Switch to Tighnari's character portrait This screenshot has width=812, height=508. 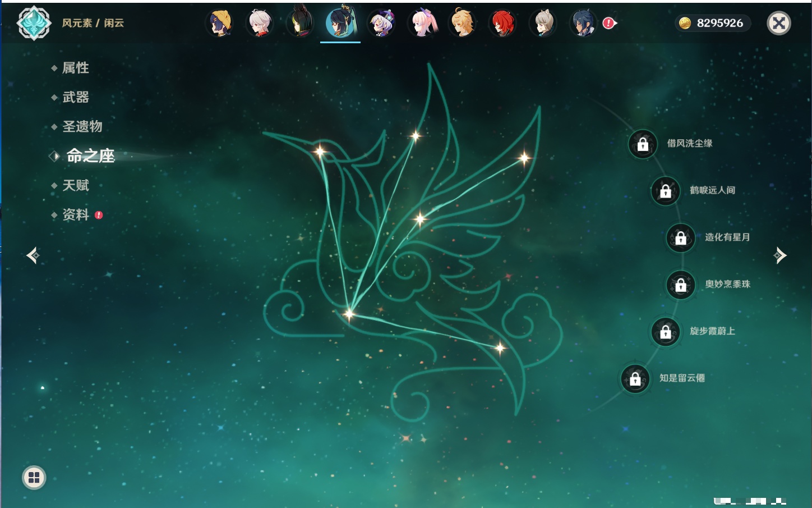(x=300, y=24)
